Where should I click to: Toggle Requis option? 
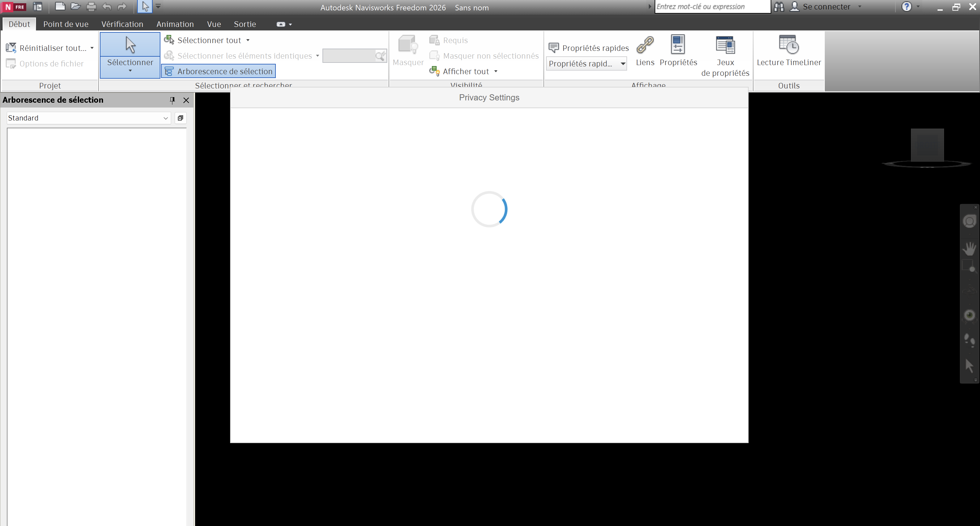click(x=449, y=40)
